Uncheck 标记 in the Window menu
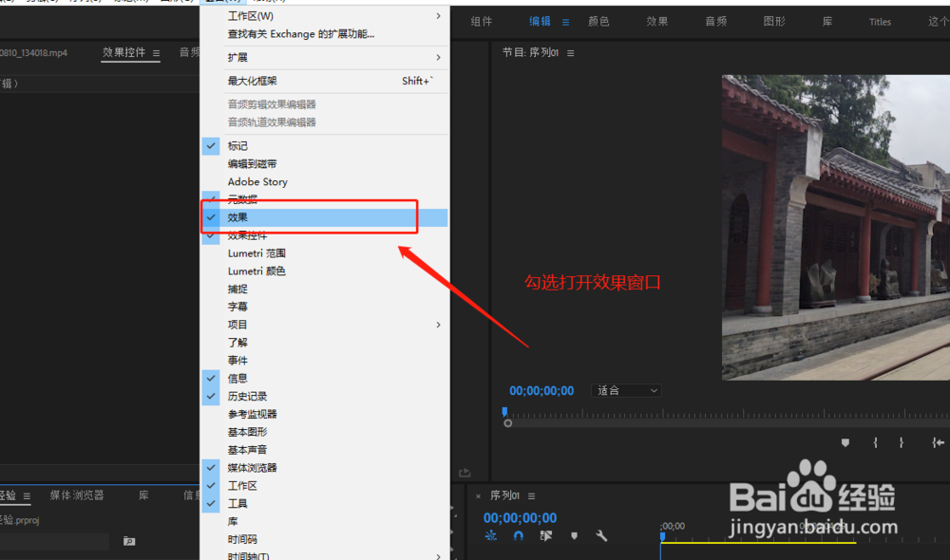The height and width of the screenshot is (560, 950). coord(324,146)
